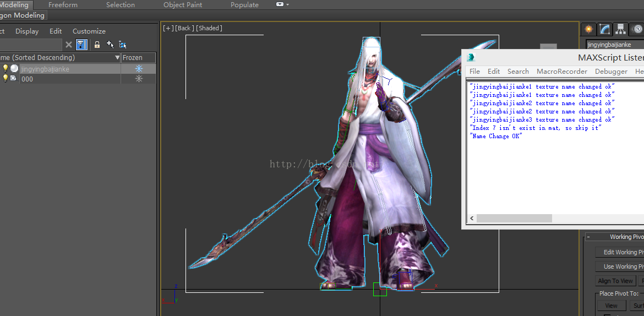Toggle frozen snowflake for 000
This screenshot has height=316, width=644.
tap(139, 79)
